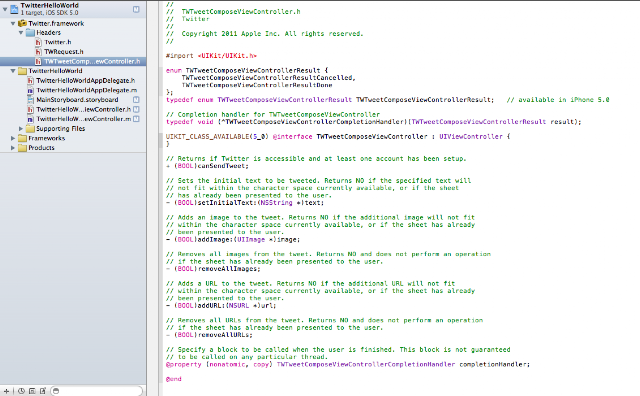Click TWTweetComposeViewControllerResultCancelled enum value
The height and width of the screenshot is (396, 640).
(x=268, y=78)
